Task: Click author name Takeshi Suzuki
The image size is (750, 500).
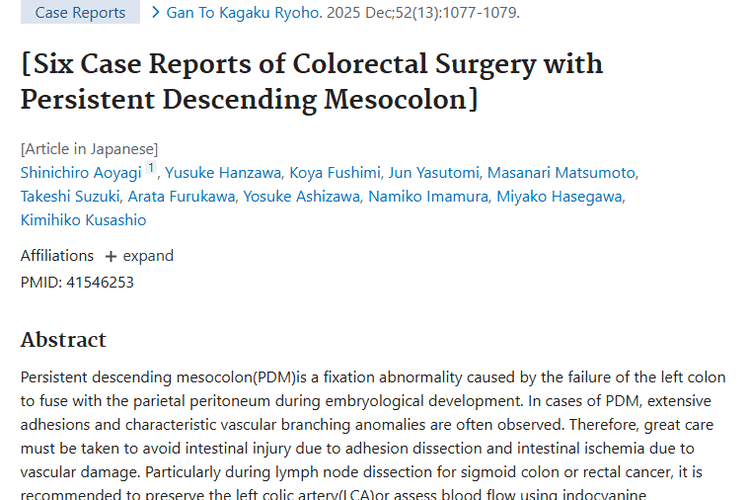Action: pyautogui.click(x=70, y=196)
